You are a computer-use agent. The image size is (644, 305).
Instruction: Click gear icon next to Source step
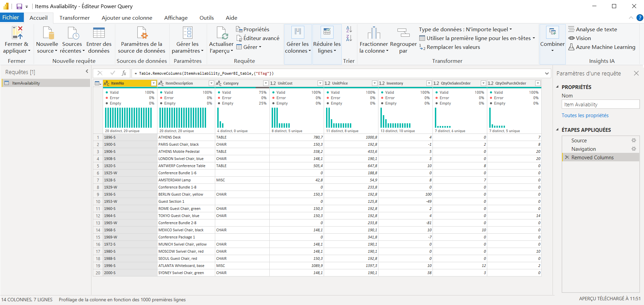(x=633, y=141)
